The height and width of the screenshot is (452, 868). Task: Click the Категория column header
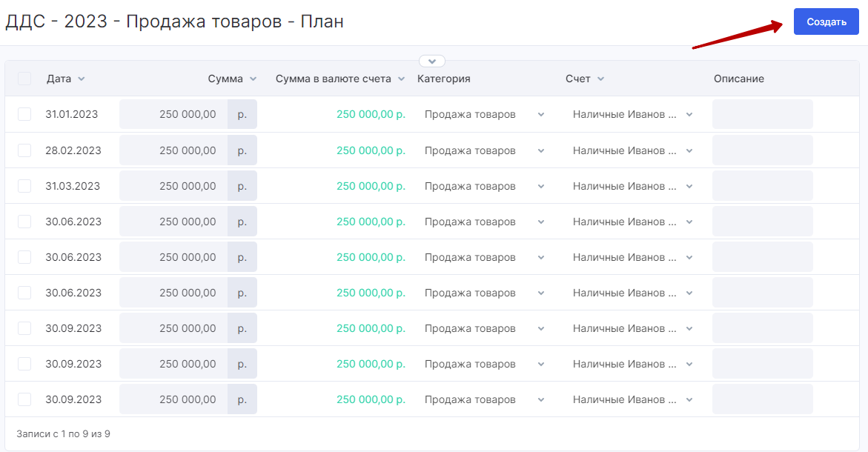443,79
